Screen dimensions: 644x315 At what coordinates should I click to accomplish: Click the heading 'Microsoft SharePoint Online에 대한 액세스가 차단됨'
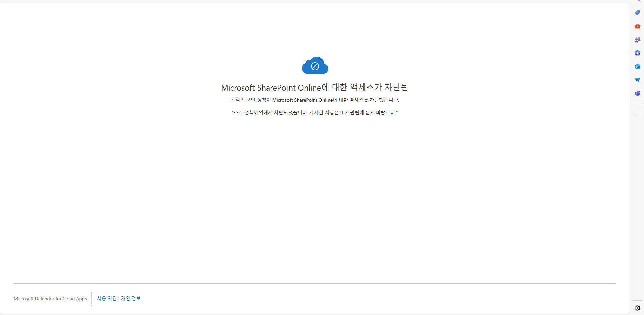pos(314,87)
